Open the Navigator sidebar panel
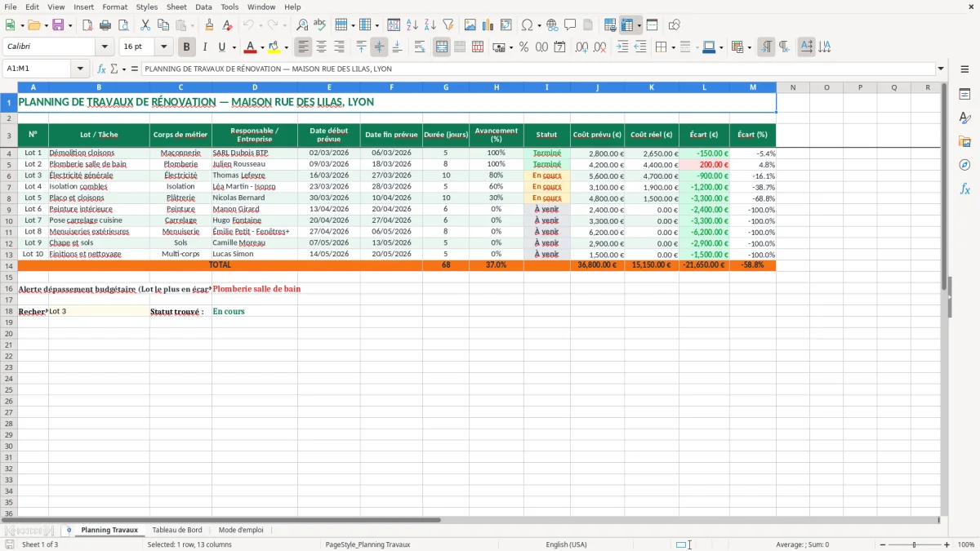The image size is (980, 551). coord(964,165)
